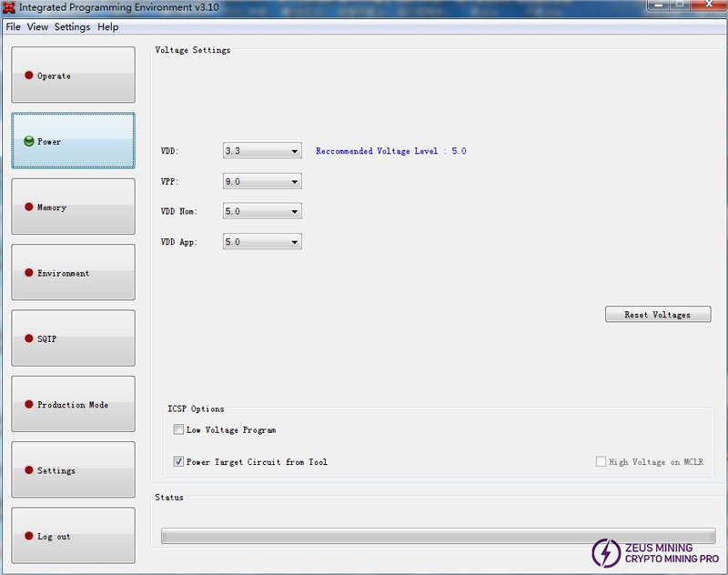
Task: Click the red Operate indicator icon
Action: pyautogui.click(x=29, y=76)
